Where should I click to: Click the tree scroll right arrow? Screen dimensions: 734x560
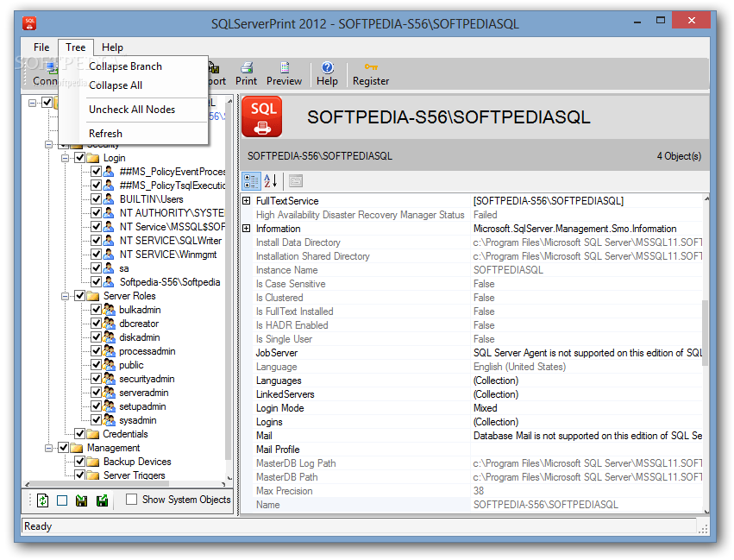(x=223, y=484)
